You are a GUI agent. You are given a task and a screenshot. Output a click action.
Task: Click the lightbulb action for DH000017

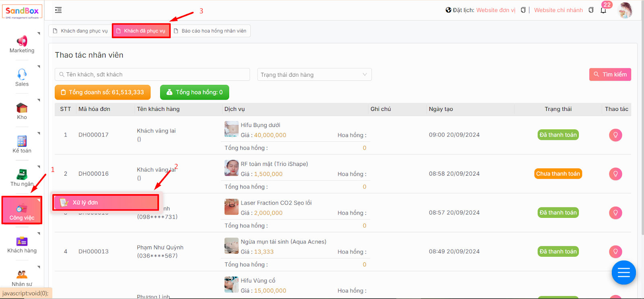(615, 135)
